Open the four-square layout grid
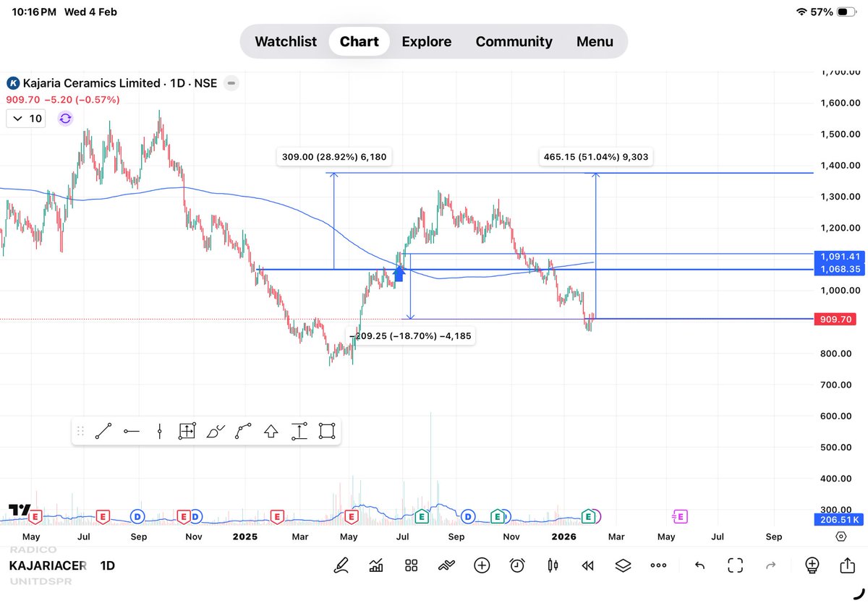This screenshot has width=868, height=603. pyautogui.click(x=412, y=565)
